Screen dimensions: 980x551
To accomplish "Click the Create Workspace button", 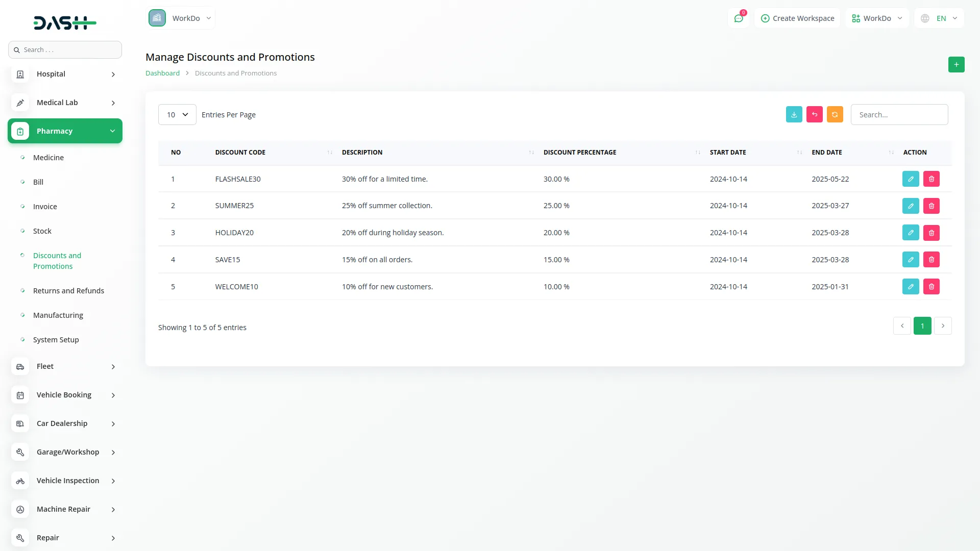I will (x=797, y=18).
